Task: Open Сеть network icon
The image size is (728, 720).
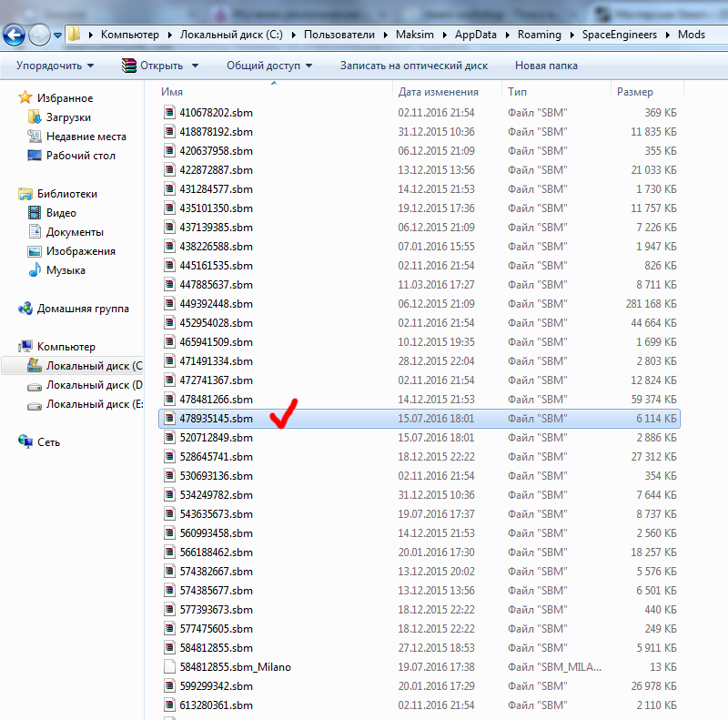Action: tap(25, 441)
